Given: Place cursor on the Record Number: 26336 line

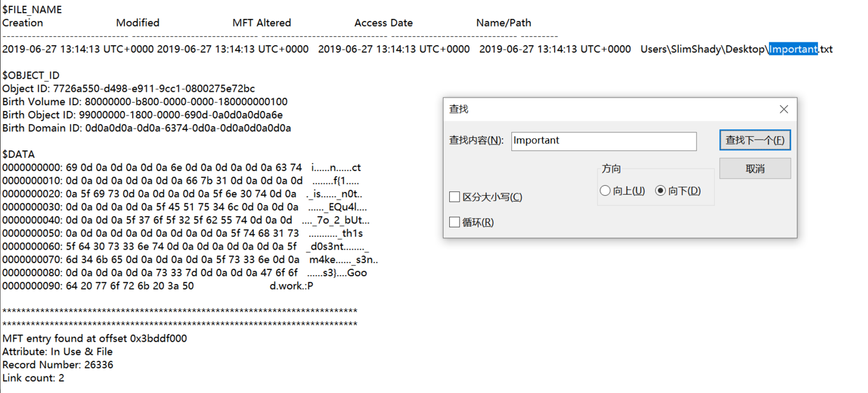Looking at the screenshot, I should 58,364.
